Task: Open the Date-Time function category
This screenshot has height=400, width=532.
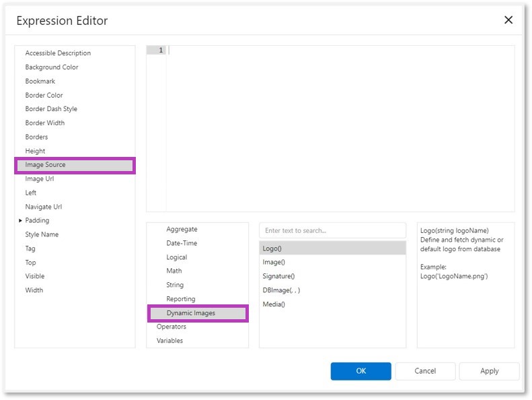Action: pos(182,243)
